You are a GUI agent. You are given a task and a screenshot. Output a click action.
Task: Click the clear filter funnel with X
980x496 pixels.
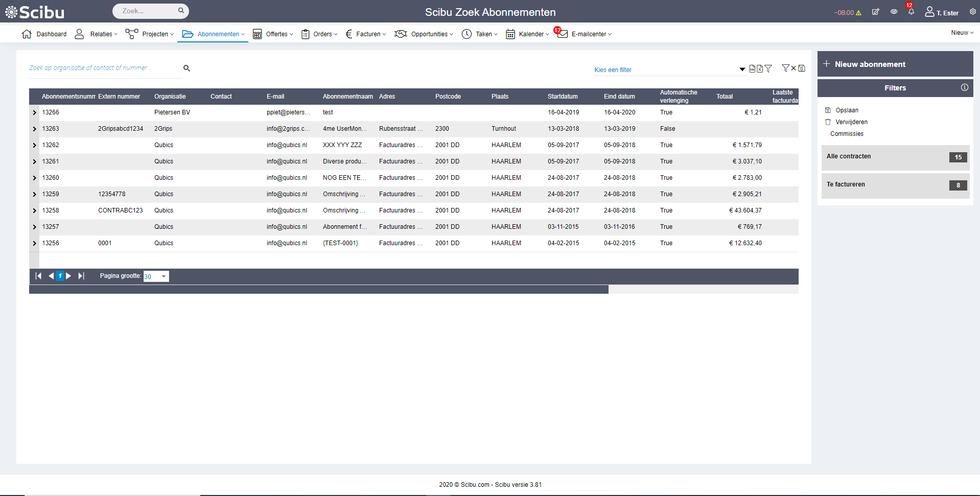[x=789, y=68]
